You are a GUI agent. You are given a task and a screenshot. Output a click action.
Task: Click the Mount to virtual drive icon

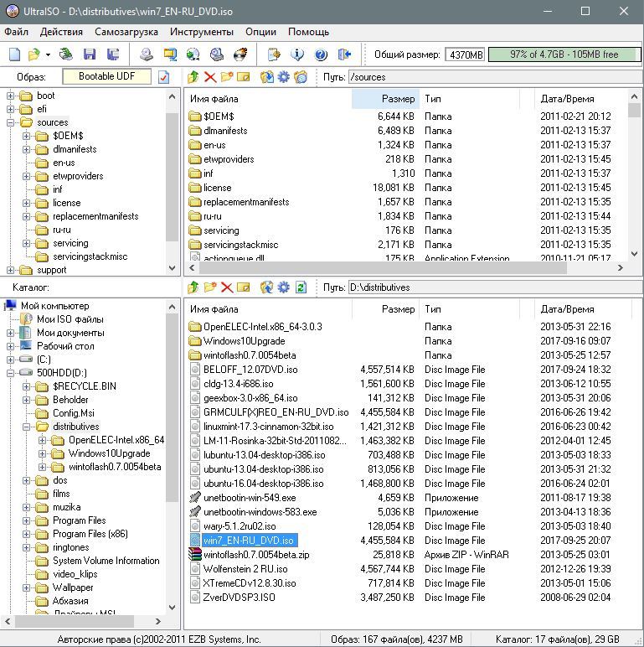coord(216,54)
